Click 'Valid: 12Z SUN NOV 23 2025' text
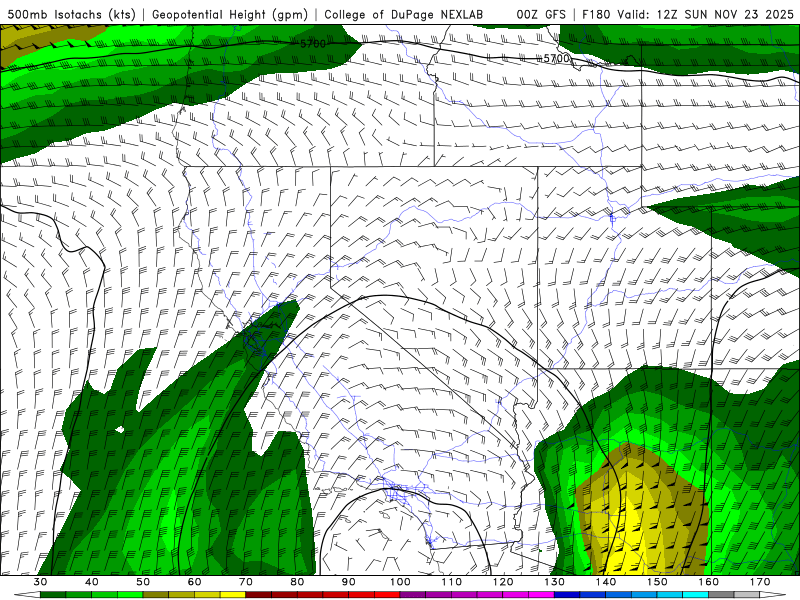Viewport: 800px width, 600px height. (x=705, y=14)
